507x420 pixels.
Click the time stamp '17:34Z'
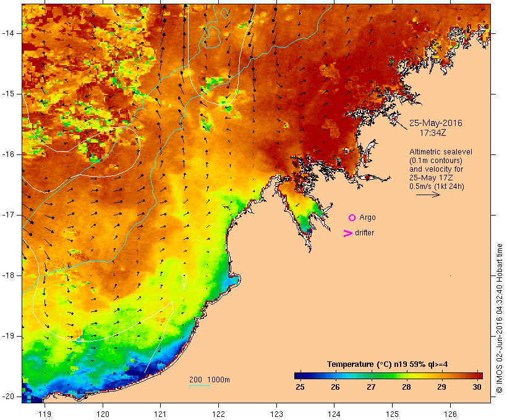point(433,133)
